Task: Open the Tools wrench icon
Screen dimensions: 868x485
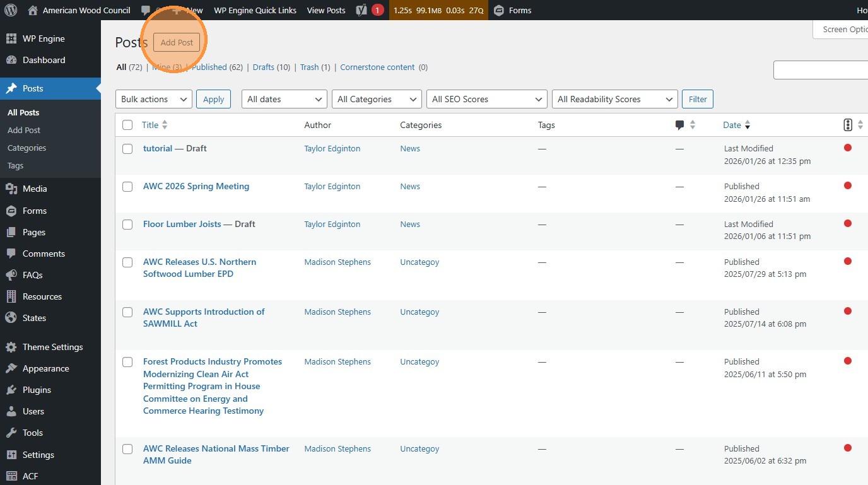Action: coord(11,433)
